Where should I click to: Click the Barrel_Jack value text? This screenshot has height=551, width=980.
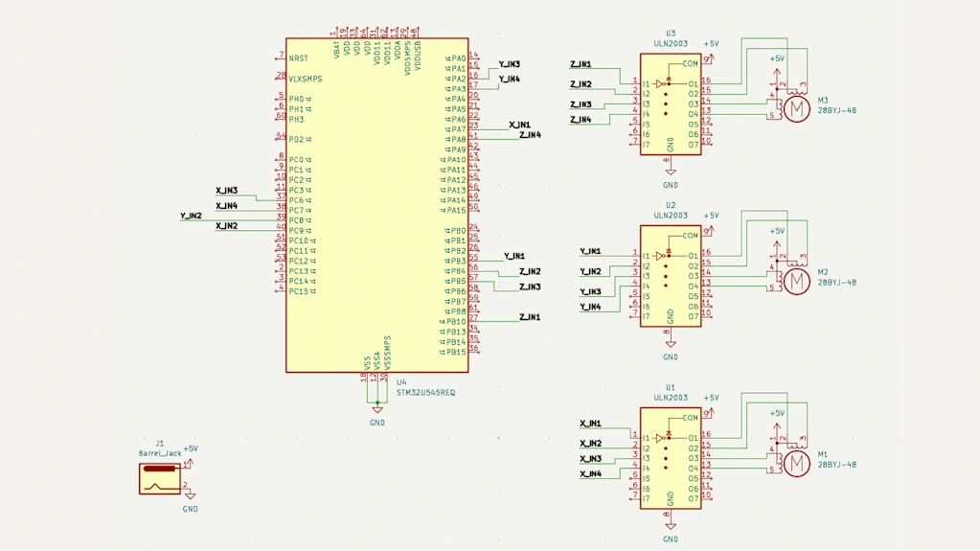(160, 453)
